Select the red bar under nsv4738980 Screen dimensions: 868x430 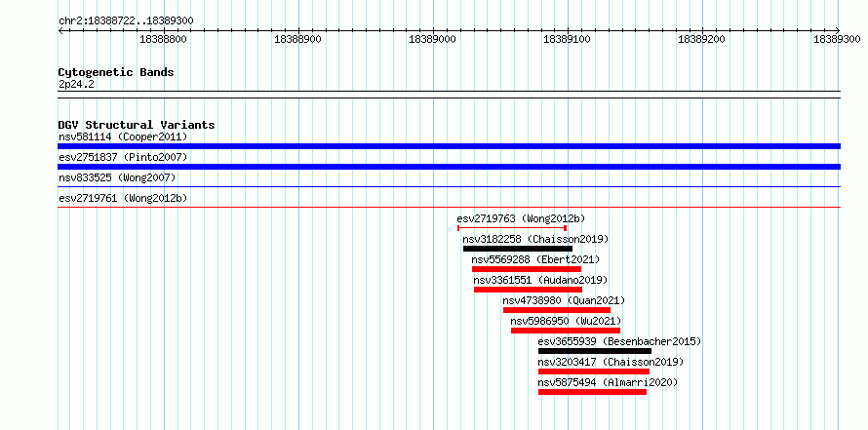point(557,310)
